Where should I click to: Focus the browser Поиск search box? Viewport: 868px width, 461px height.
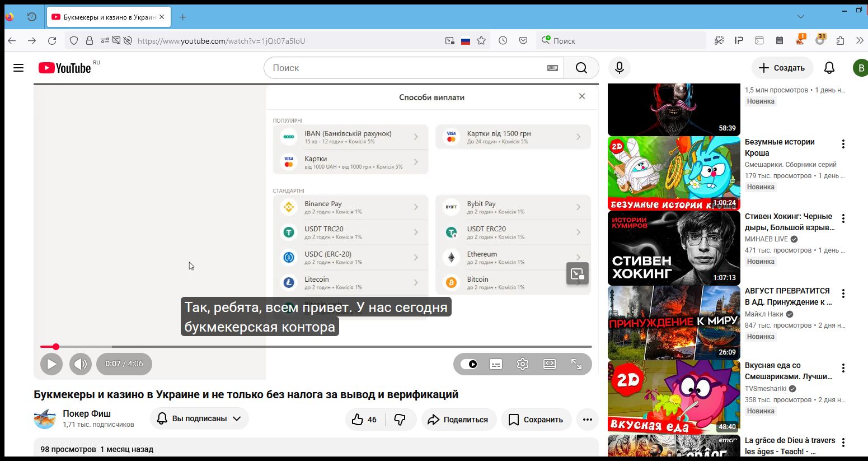point(621,40)
